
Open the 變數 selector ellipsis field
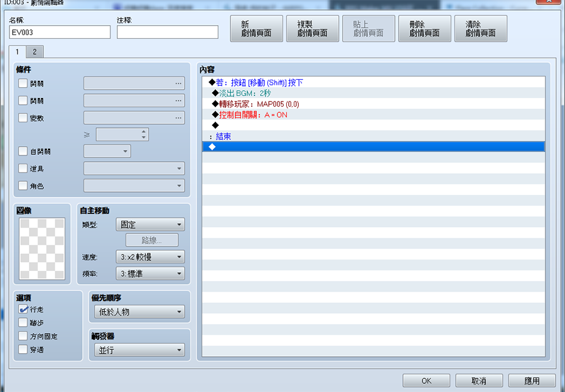pyautogui.click(x=134, y=118)
